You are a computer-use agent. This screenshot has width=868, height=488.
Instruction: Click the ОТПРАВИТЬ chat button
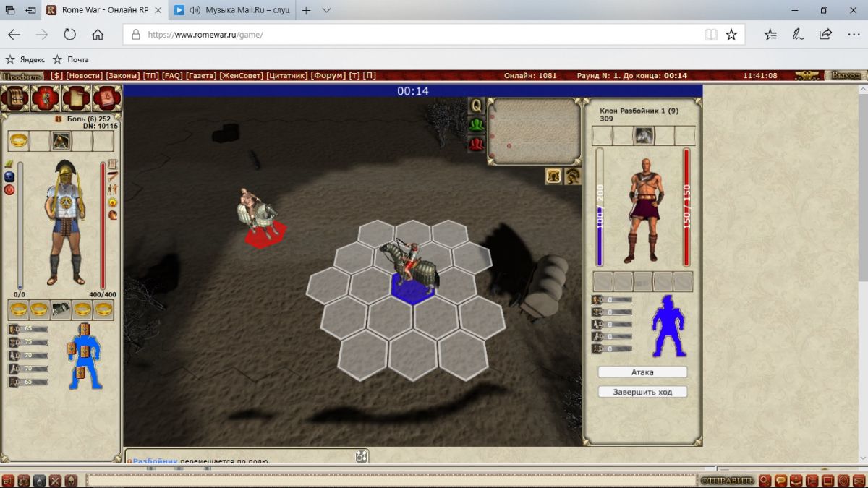pyautogui.click(x=728, y=481)
